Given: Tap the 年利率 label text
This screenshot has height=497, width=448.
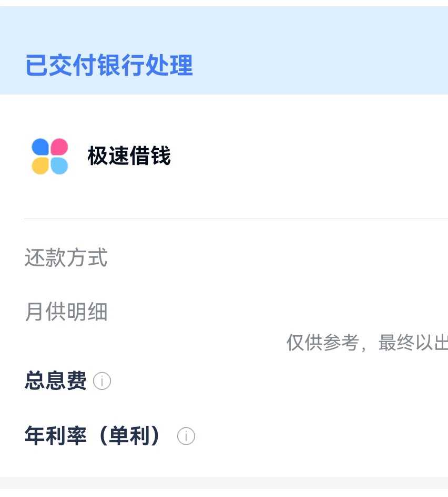Looking at the screenshot, I should pos(56,436).
